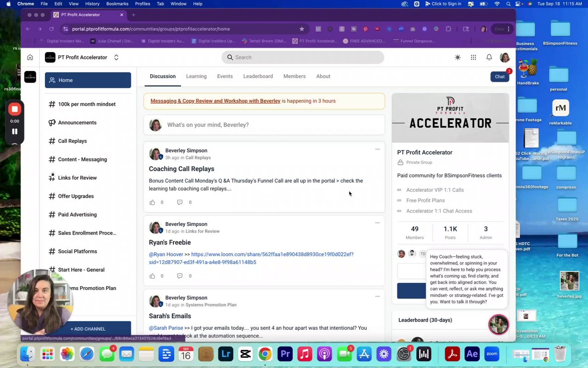Comment on the Ryan's Freebie post

tap(180, 276)
